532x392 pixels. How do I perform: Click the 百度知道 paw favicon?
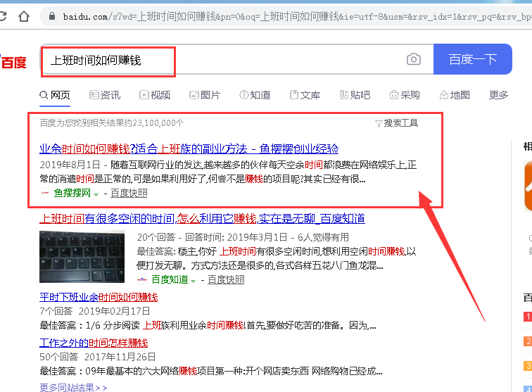142,279
